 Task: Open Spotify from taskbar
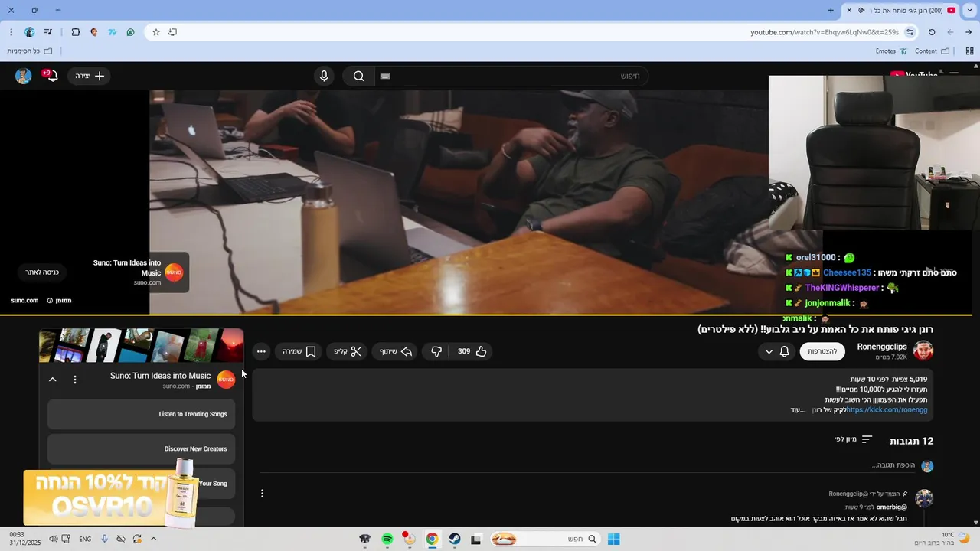pyautogui.click(x=387, y=539)
